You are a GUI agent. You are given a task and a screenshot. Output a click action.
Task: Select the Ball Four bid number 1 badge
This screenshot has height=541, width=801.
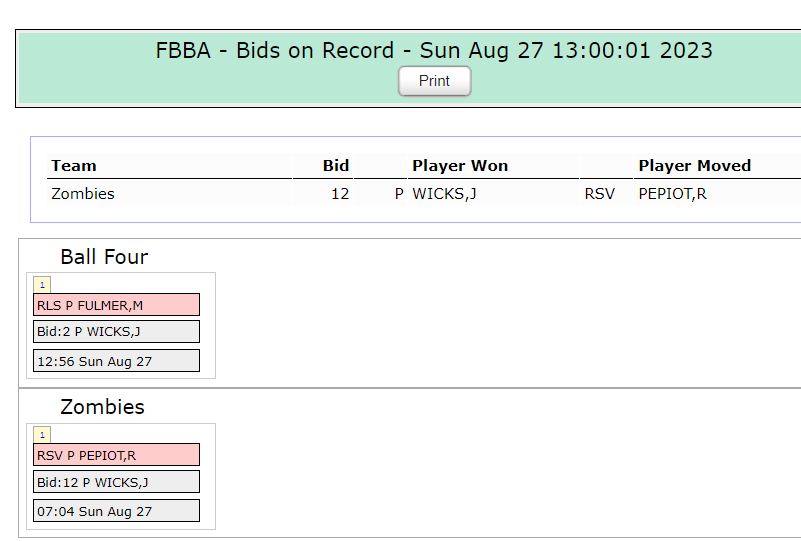pyautogui.click(x=42, y=285)
